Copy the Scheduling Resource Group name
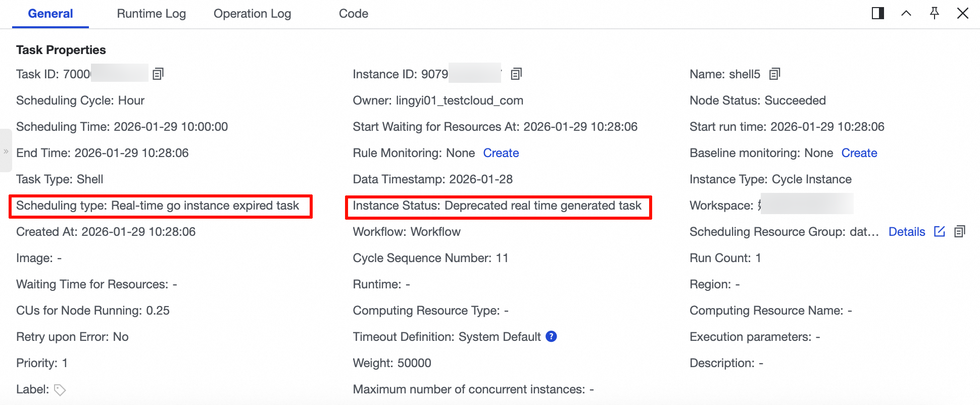 (960, 232)
